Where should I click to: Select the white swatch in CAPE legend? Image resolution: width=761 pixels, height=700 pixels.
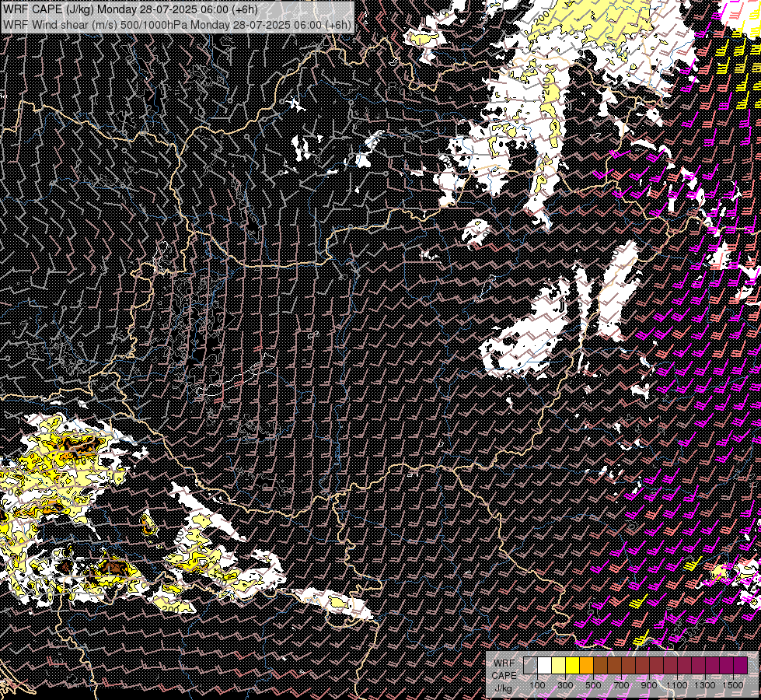tap(545, 666)
